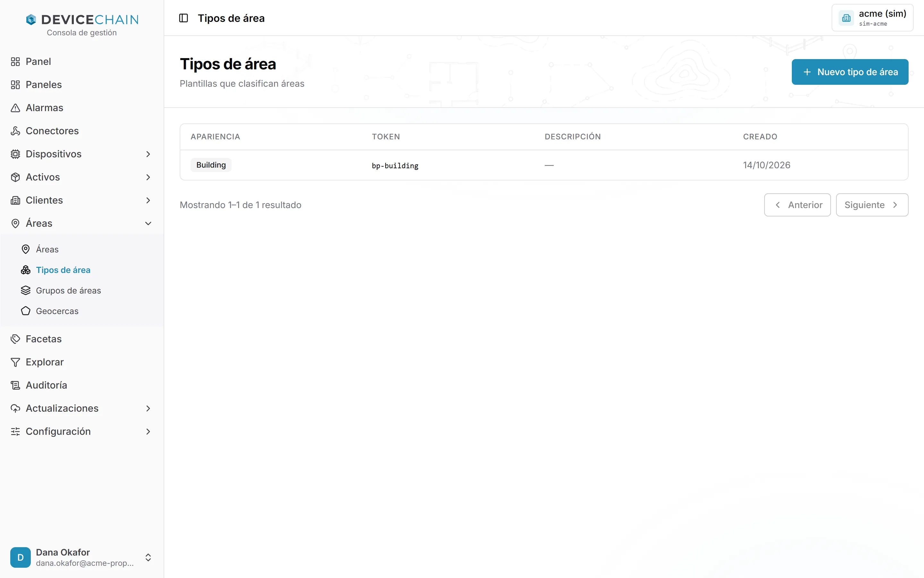Click the Clientes building icon

pyautogui.click(x=15, y=200)
